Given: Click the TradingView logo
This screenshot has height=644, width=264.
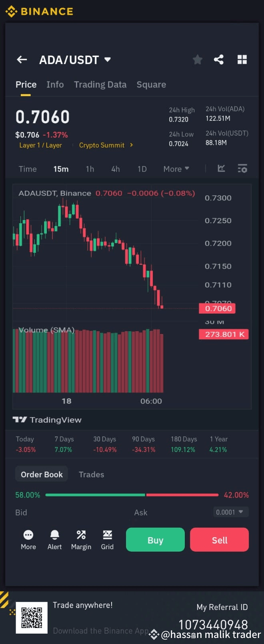Looking at the screenshot, I should (x=47, y=420).
